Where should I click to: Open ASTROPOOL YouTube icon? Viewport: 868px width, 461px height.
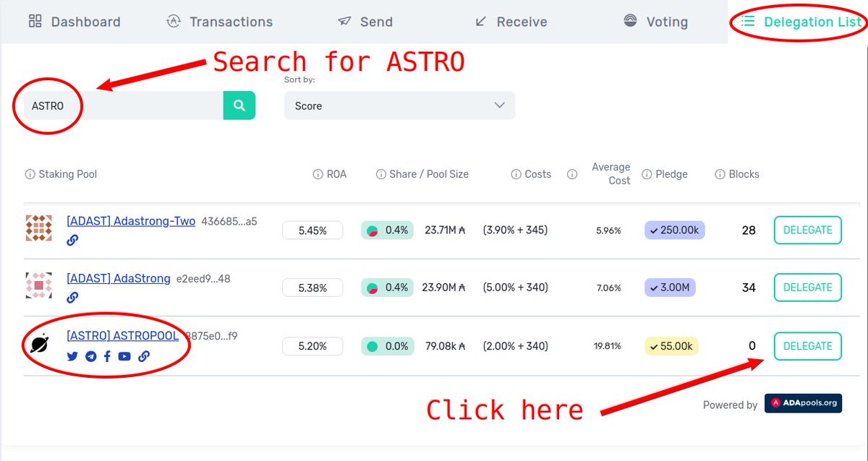(124, 356)
